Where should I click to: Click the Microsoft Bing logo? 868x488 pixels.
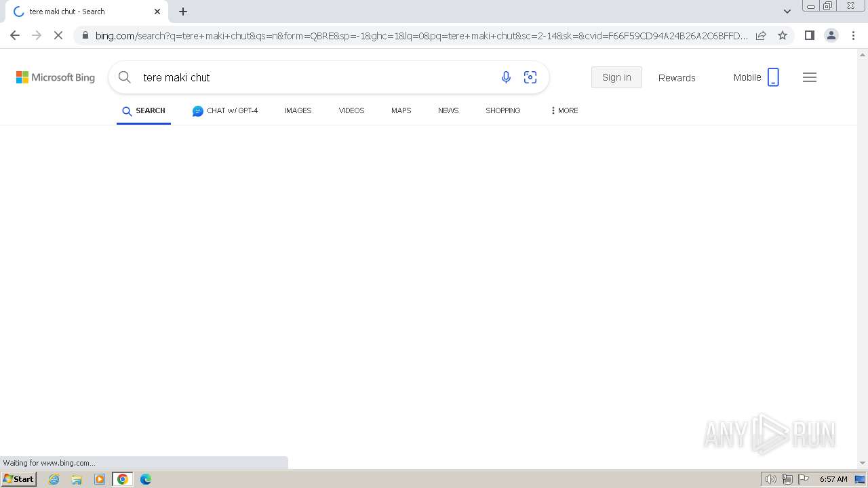(56, 77)
